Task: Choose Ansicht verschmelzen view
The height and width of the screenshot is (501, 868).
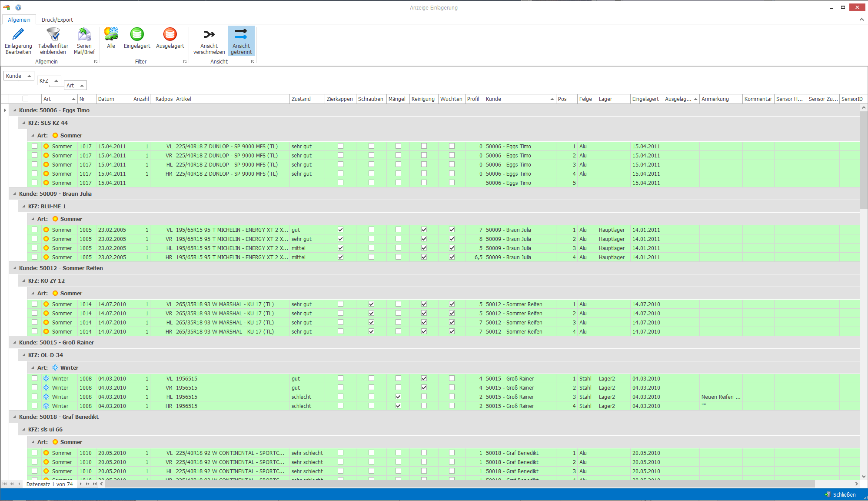Action: click(x=209, y=41)
